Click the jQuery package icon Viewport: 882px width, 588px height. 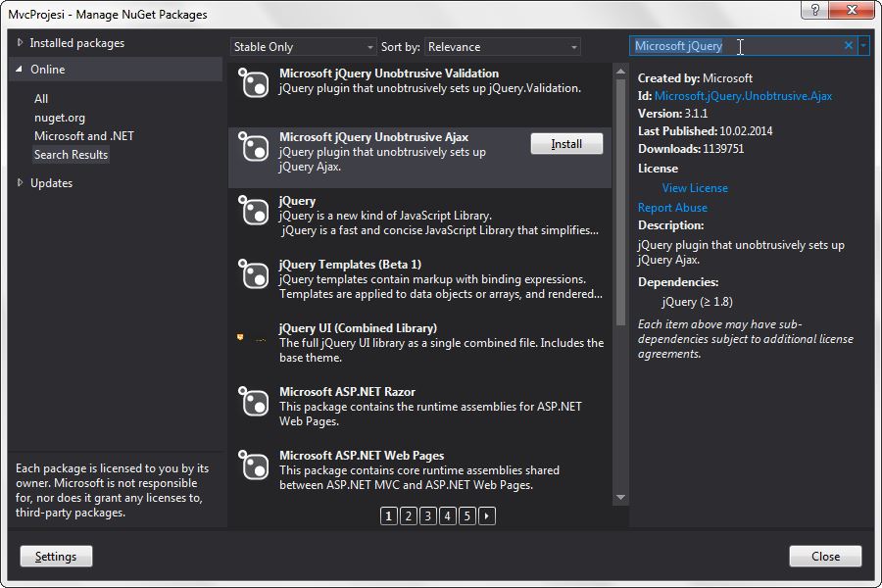[254, 212]
